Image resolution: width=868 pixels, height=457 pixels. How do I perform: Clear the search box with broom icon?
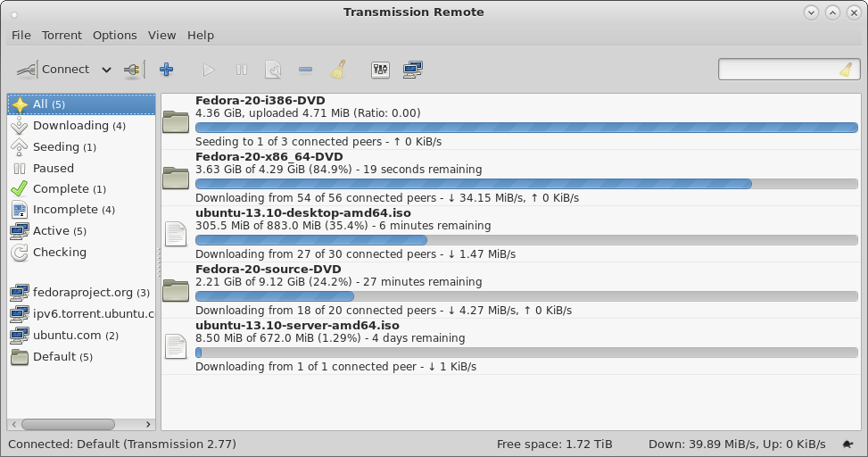point(845,70)
